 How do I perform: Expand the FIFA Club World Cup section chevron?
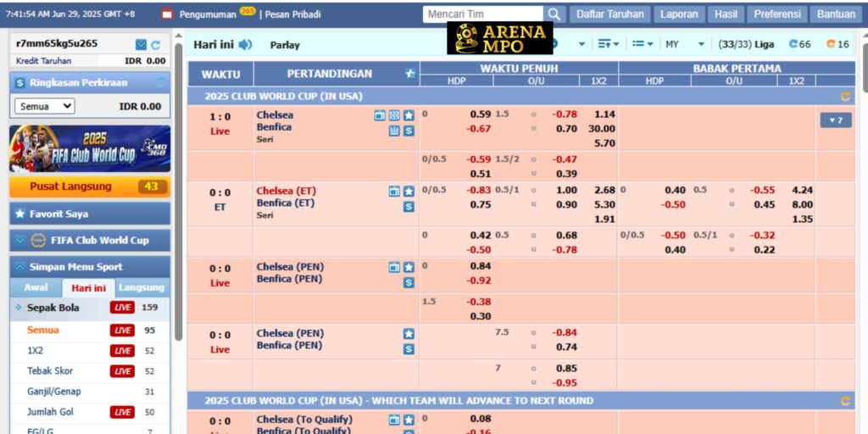(x=20, y=240)
